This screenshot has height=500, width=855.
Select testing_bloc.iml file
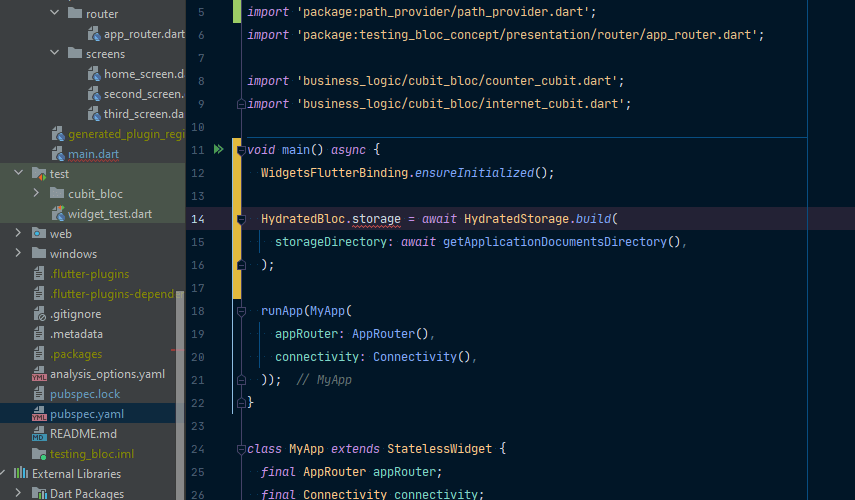tap(92, 454)
